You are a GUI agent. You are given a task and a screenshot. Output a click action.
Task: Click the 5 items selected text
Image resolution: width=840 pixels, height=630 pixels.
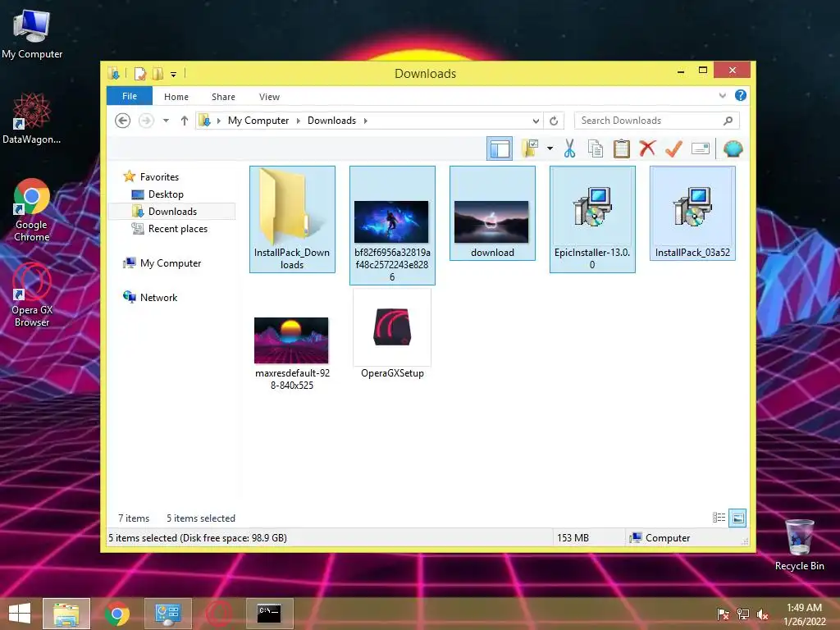(x=201, y=518)
